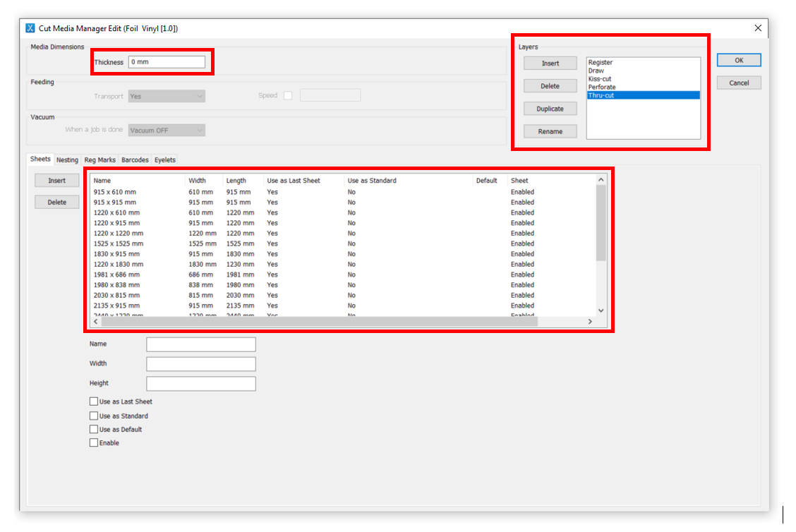Click the Duplicate layer button

pyautogui.click(x=550, y=109)
